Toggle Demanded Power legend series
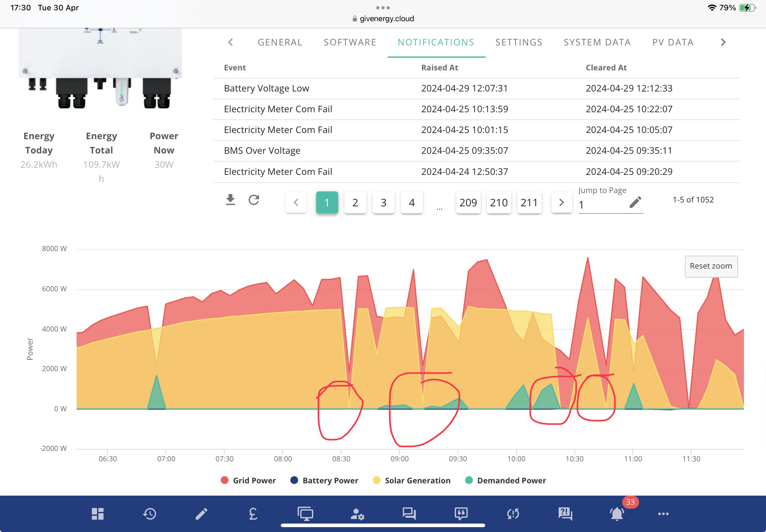This screenshot has height=532, width=766. (x=505, y=480)
